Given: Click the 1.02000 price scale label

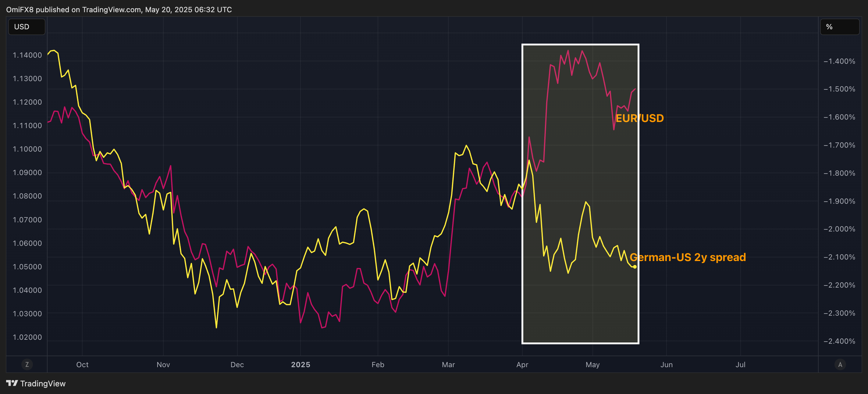Looking at the screenshot, I should (27, 337).
